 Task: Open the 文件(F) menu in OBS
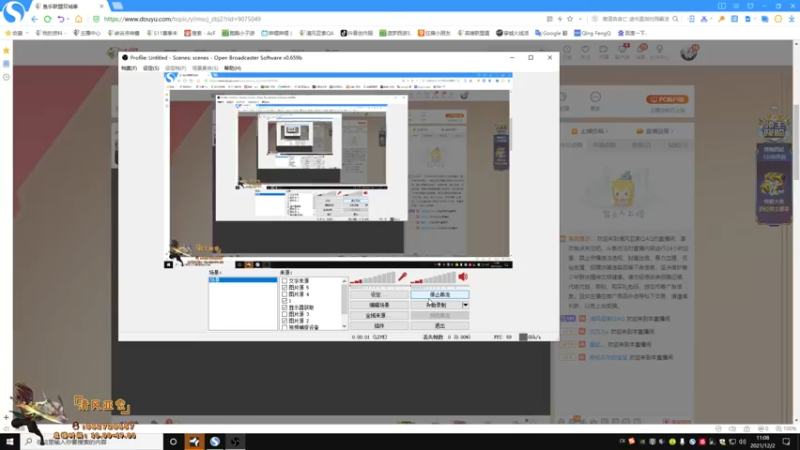[129, 68]
